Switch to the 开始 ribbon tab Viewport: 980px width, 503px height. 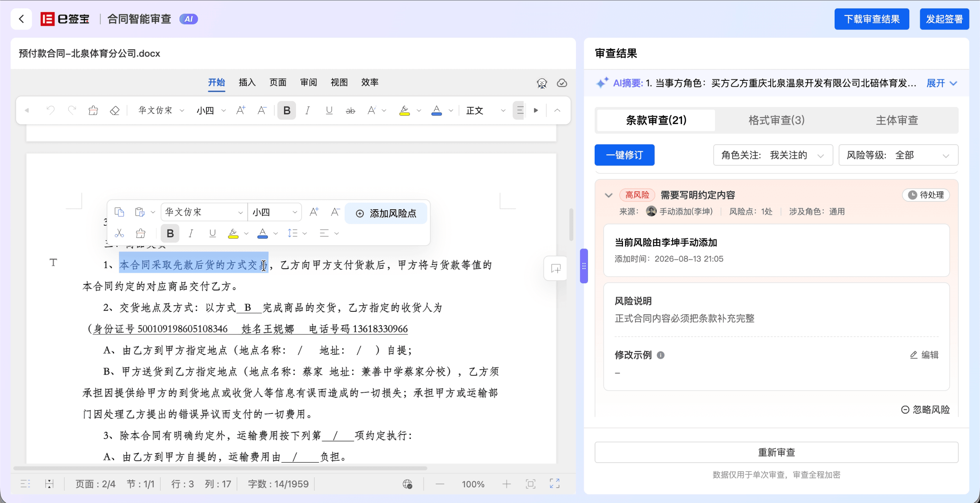(x=216, y=82)
